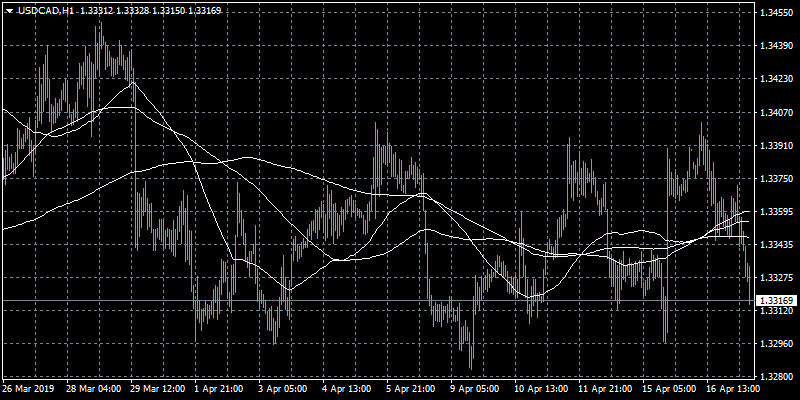Select the current price label 1.33169
800x400 pixels.
pos(778,300)
